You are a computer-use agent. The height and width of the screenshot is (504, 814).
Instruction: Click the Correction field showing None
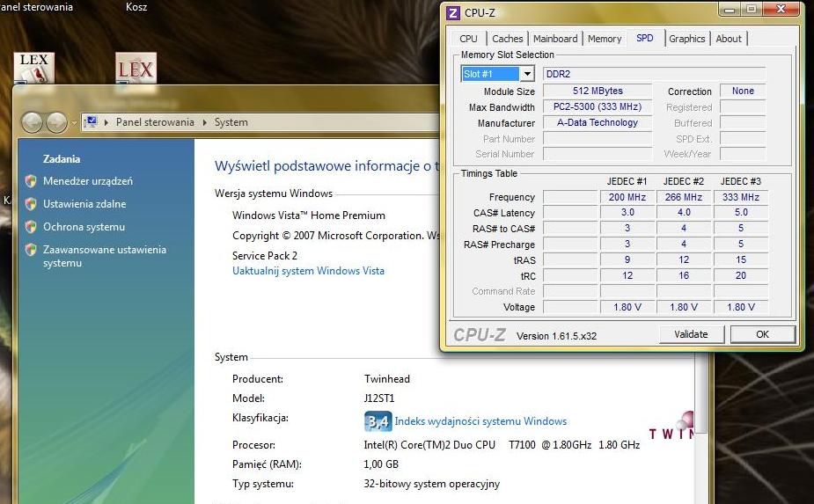pos(743,91)
